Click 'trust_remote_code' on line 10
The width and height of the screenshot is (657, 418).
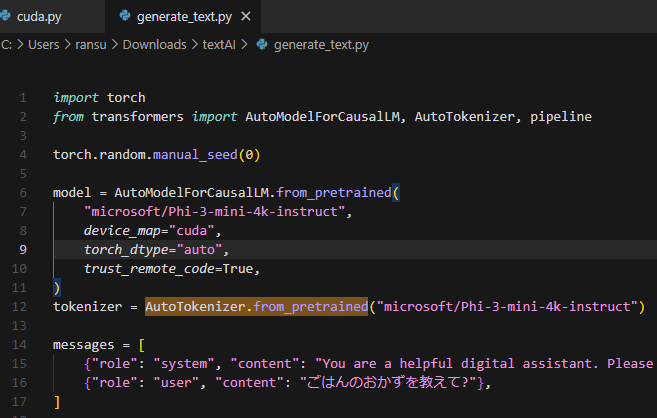tap(149, 268)
